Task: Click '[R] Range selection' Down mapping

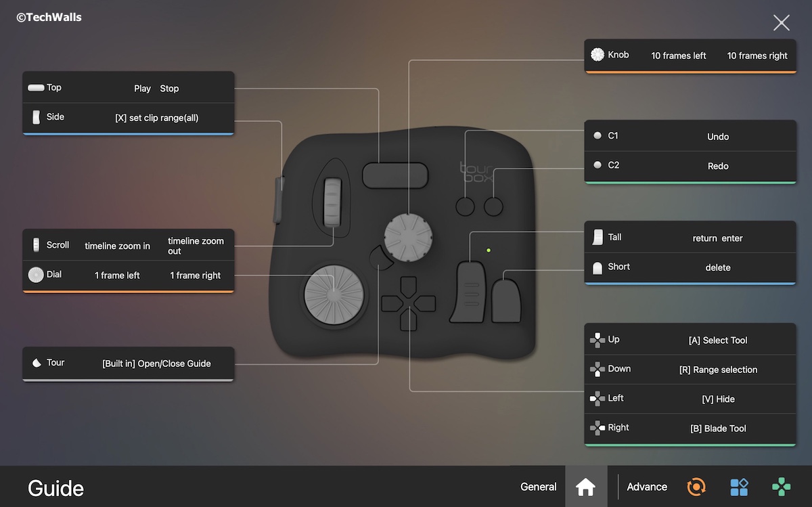Action: click(x=718, y=370)
